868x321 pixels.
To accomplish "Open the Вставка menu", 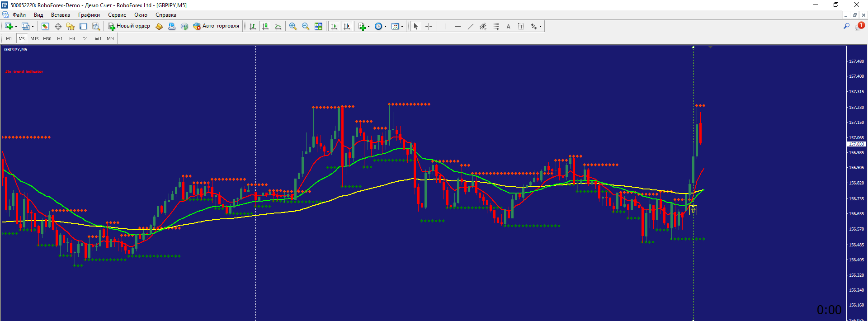I will point(61,15).
